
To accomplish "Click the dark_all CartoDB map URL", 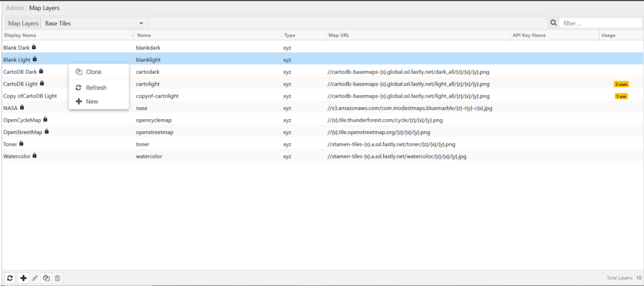I will coord(408,72).
